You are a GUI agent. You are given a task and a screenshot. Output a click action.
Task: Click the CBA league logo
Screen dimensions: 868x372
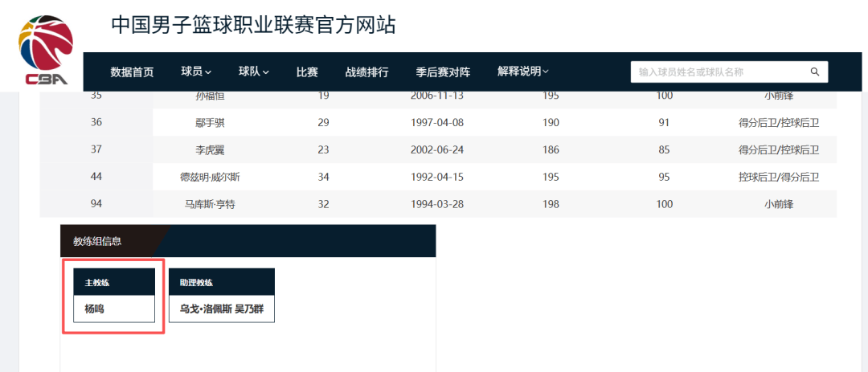coord(47,50)
